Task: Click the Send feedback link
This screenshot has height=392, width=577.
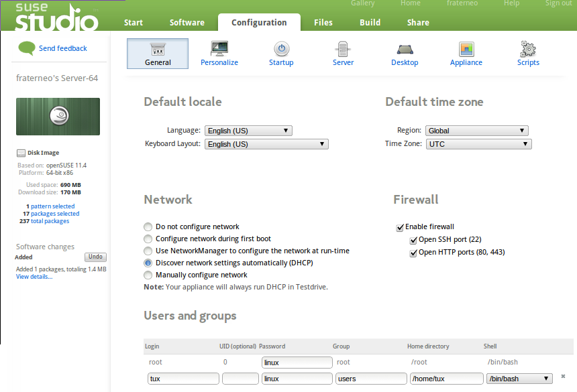Action: (x=63, y=48)
